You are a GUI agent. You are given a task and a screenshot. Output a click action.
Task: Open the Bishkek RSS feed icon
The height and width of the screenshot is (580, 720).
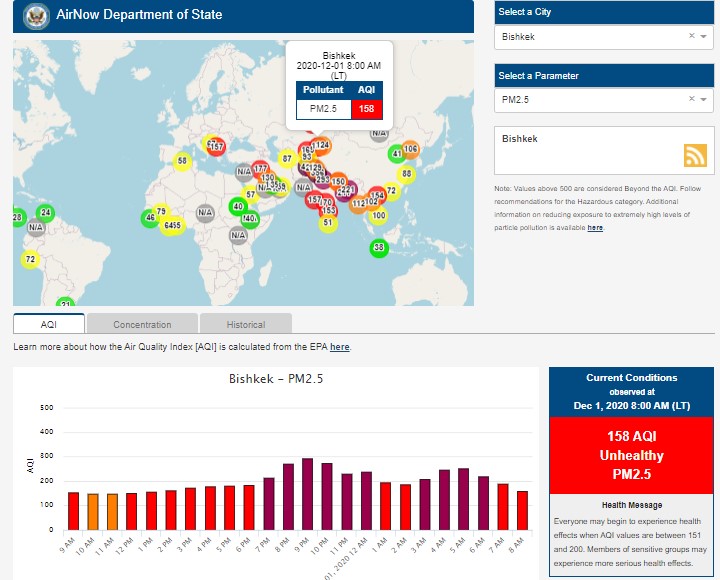[696, 155]
